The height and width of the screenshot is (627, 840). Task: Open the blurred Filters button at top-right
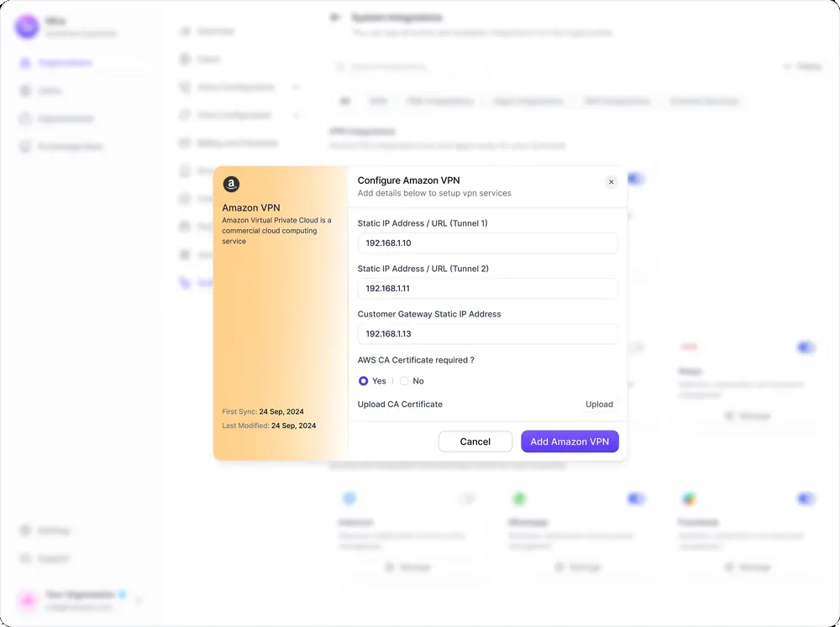[802, 67]
